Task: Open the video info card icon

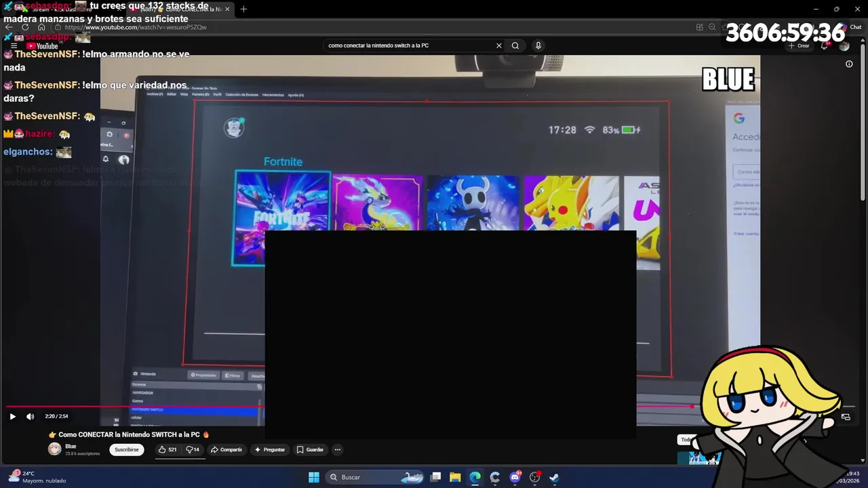Action: pyautogui.click(x=849, y=64)
